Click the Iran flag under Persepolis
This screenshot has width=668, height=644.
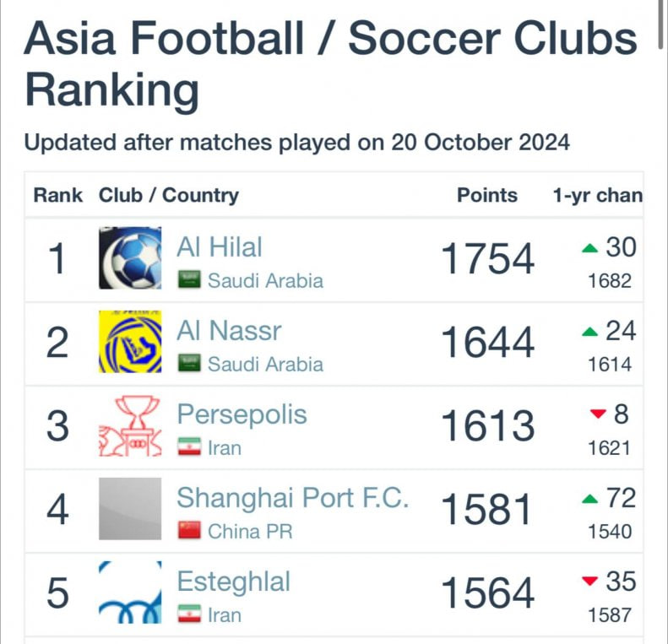point(189,446)
